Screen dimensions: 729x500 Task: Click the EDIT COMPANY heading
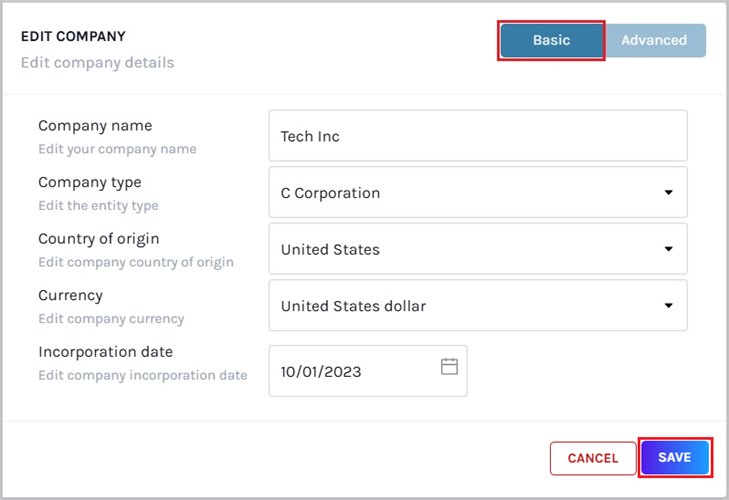point(73,37)
